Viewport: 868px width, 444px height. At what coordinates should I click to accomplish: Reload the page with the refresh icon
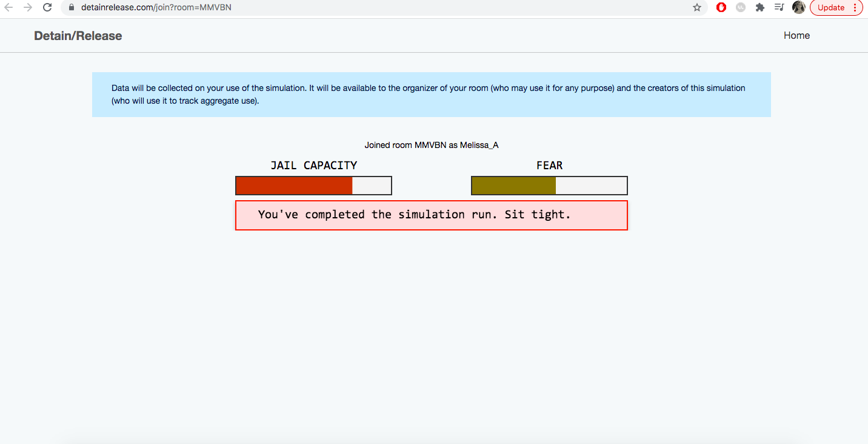(x=47, y=8)
